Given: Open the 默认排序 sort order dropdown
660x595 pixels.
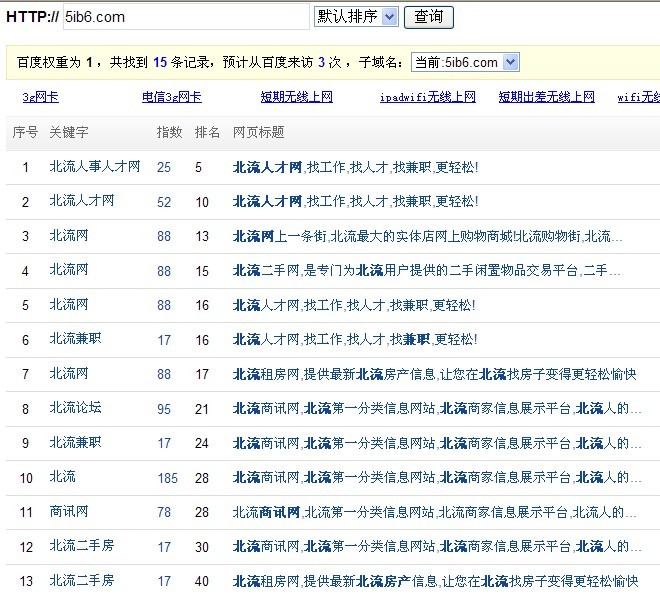Looking at the screenshot, I should coord(356,17).
